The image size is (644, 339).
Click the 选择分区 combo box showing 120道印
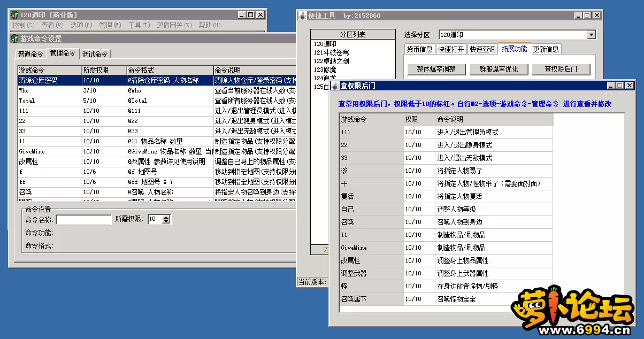[x=517, y=35]
